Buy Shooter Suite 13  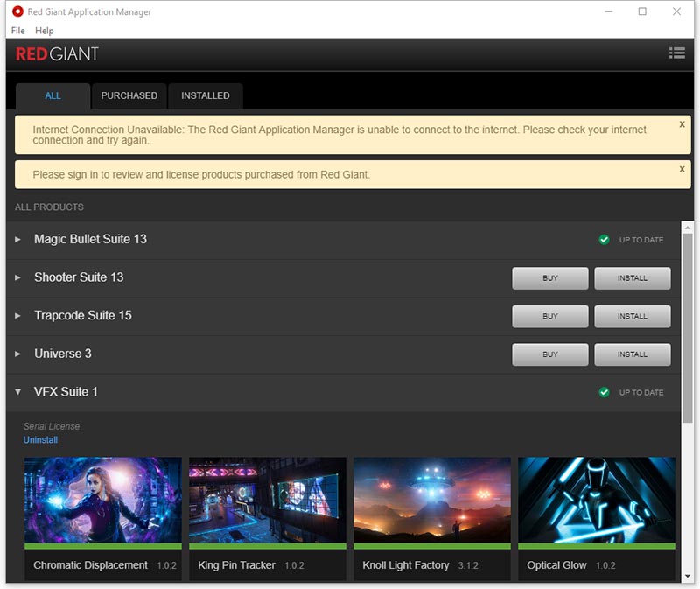[x=550, y=278]
